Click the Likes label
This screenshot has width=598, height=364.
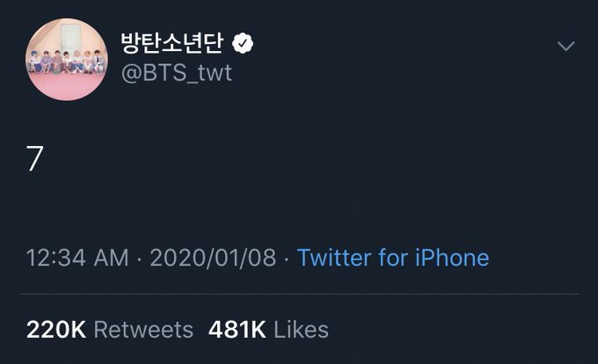click(x=302, y=330)
